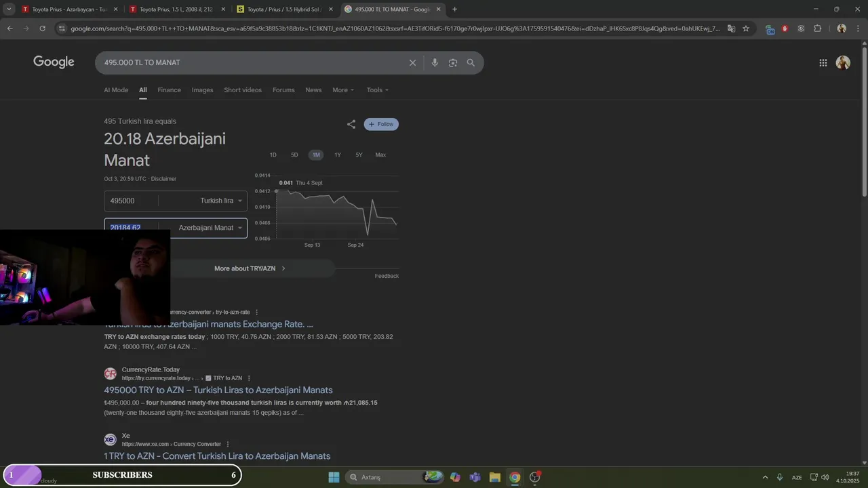Show hidden system tray icons
The width and height of the screenshot is (868, 488).
coord(765,477)
